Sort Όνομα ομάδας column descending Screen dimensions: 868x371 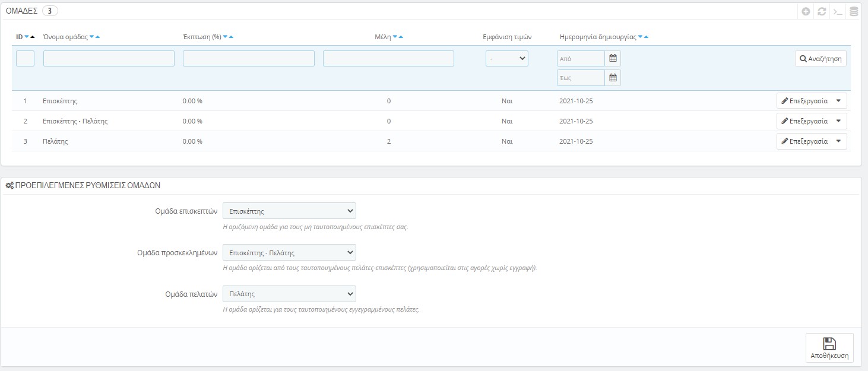tap(91, 37)
